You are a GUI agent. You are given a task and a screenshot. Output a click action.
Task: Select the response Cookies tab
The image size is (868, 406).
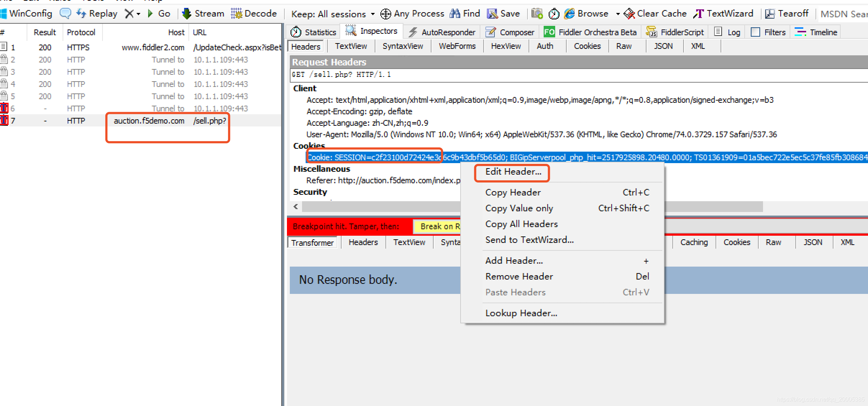tap(737, 242)
